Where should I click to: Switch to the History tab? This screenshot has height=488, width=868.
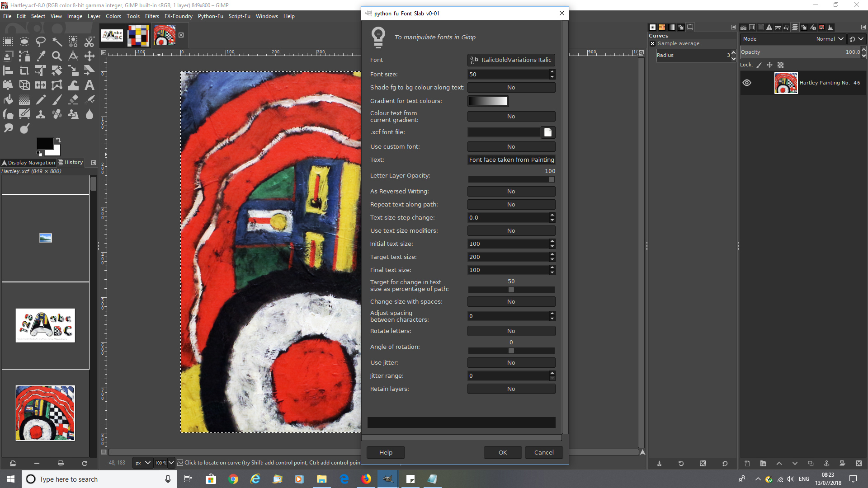[x=71, y=163]
